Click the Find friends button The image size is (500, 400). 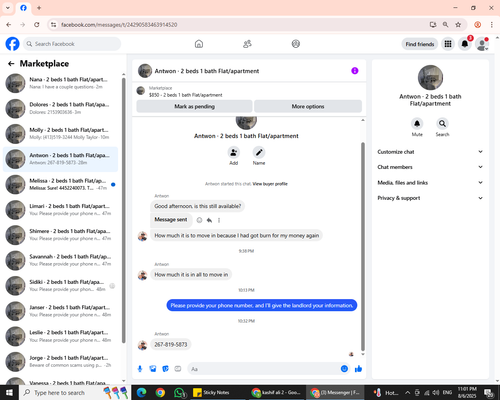point(420,44)
